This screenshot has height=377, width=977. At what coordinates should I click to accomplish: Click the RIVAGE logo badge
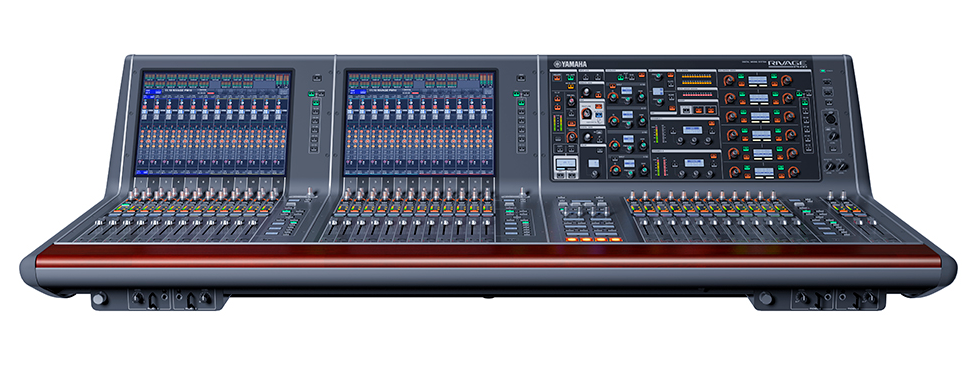point(788,64)
